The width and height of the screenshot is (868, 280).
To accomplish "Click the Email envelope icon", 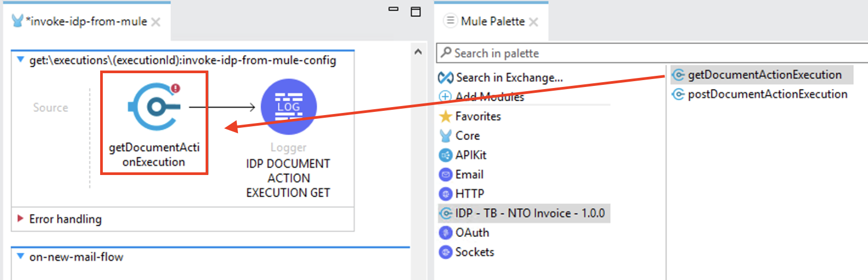I will pos(446,174).
